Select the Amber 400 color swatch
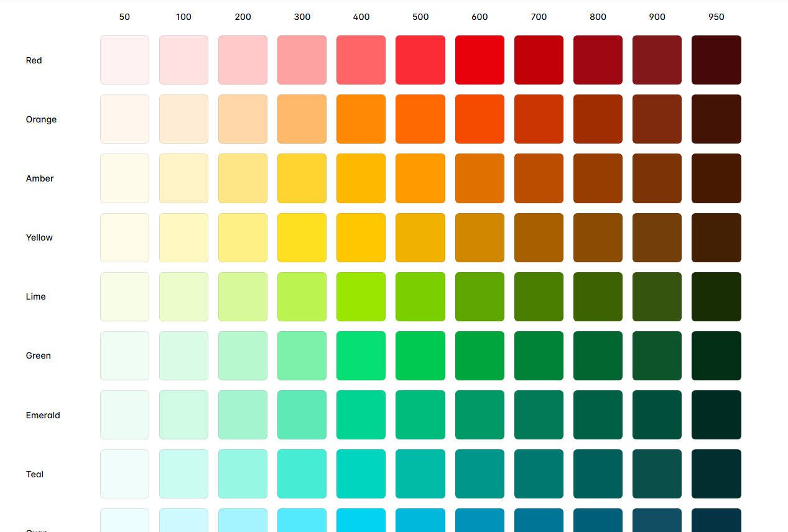Screen dimensions: 788x532 pos(361,178)
